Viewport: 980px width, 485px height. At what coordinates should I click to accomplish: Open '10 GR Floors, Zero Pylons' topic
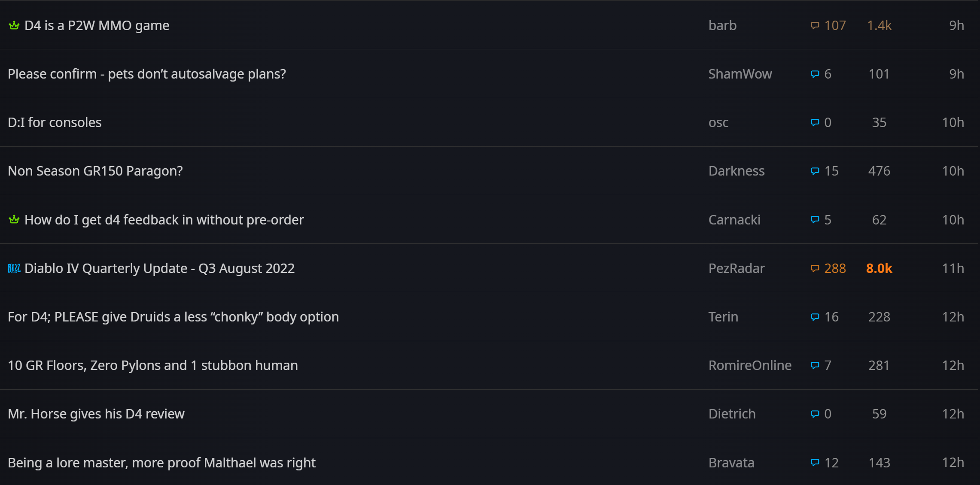(153, 366)
